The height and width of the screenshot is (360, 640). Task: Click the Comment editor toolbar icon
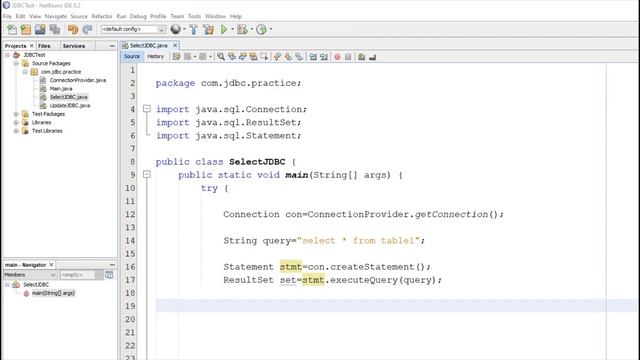[x=361, y=57]
